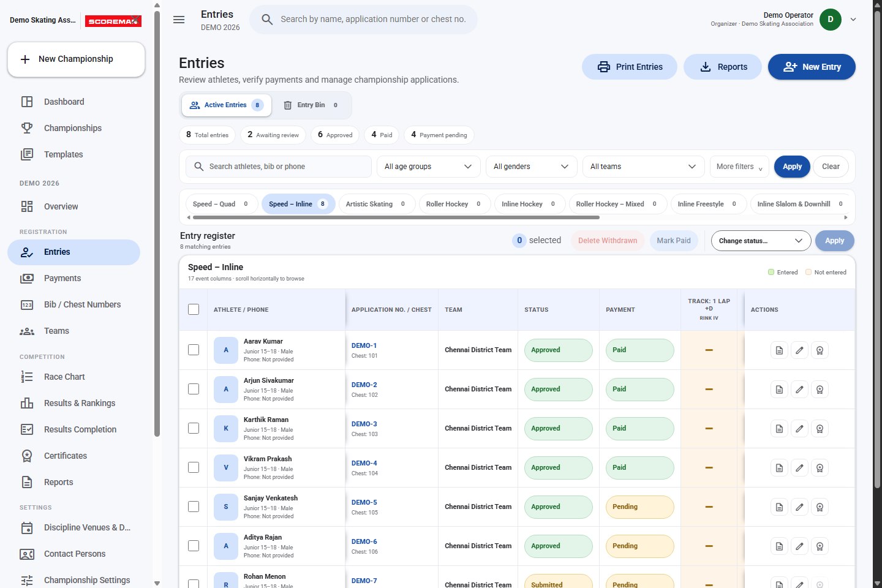This screenshot has height=588, width=882.
Task: Click the Certificates icon in the sidebar
Action: (27, 456)
